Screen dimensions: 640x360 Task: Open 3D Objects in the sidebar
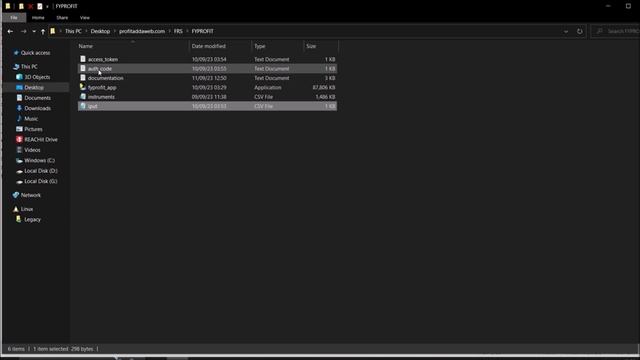37,77
